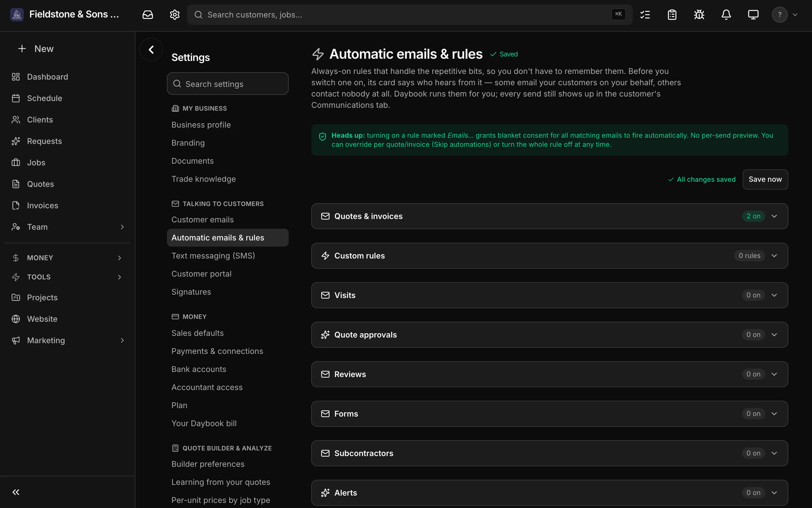Screen dimensions: 812x508
Task: Open Branding settings page
Action: tap(228, 143)
